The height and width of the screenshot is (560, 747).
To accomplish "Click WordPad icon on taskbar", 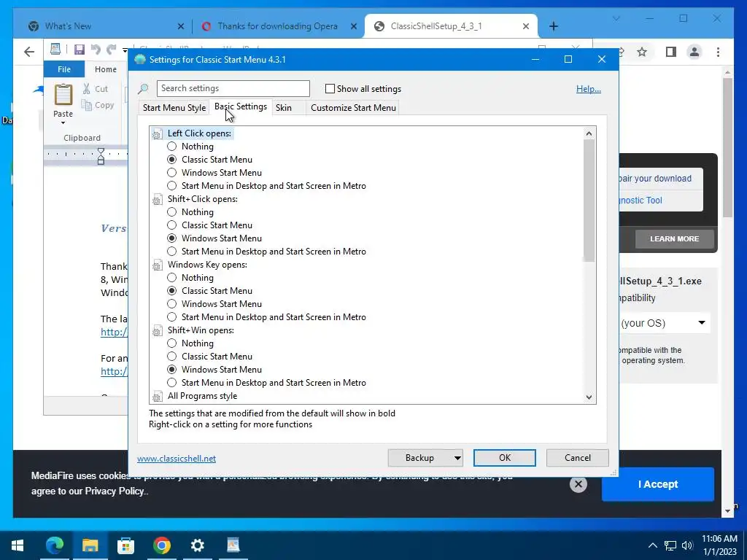I will (233, 545).
